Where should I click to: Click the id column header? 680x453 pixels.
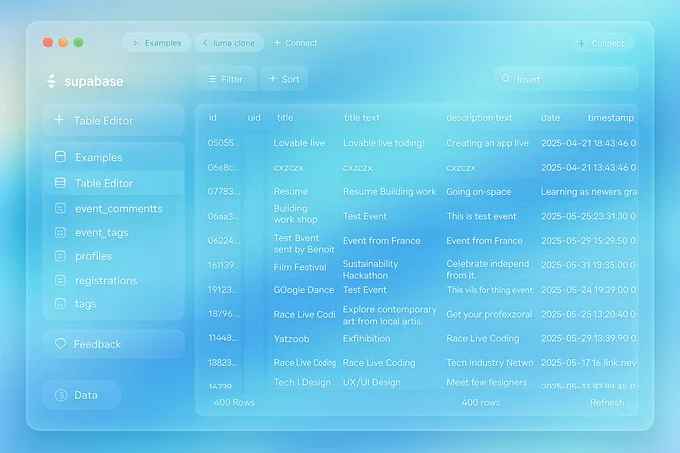pos(212,117)
